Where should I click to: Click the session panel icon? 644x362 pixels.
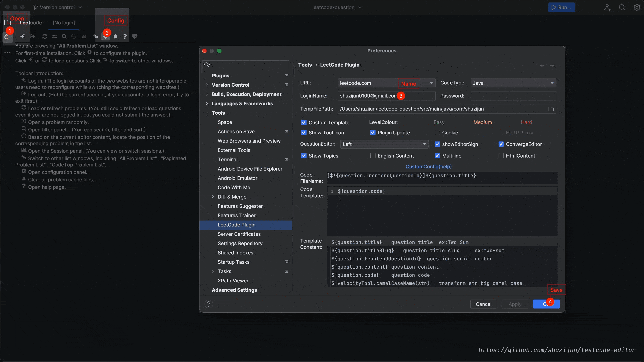(x=83, y=36)
